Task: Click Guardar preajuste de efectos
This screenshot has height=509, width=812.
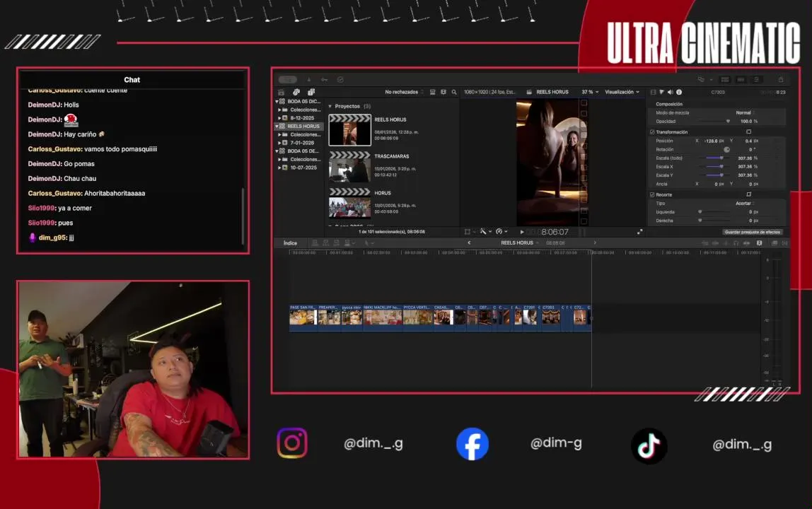Action: click(x=752, y=232)
